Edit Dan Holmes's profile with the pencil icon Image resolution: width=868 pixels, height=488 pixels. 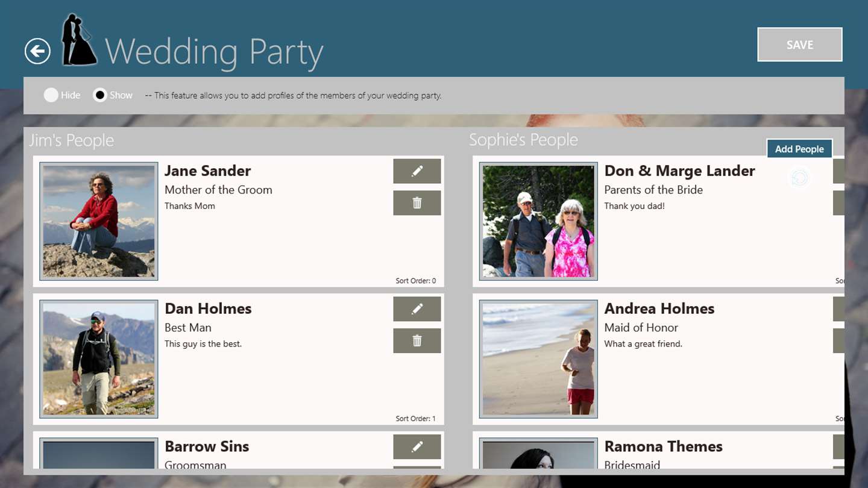tap(417, 309)
